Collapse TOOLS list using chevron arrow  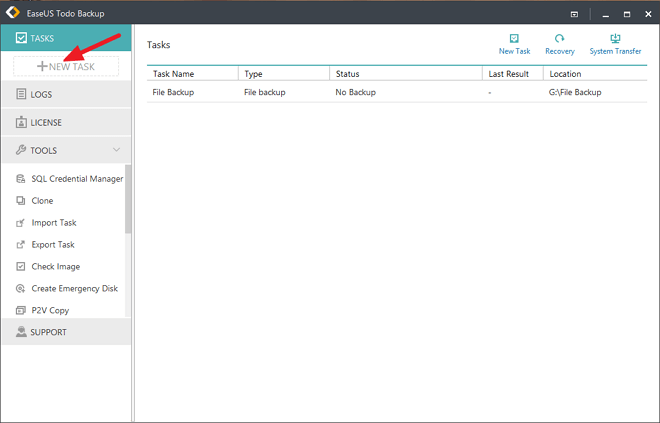click(x=117, y=150)
